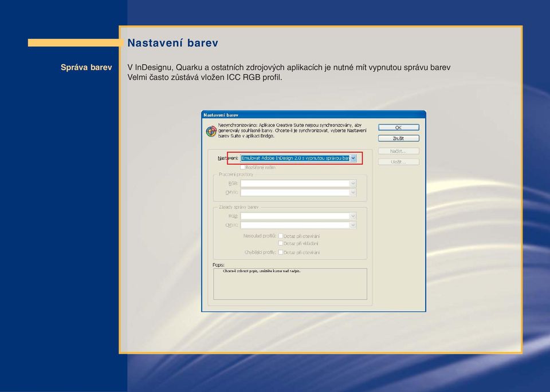
Task: Click the OK button in Nastavení barev dialog
Action: (399, 128)
